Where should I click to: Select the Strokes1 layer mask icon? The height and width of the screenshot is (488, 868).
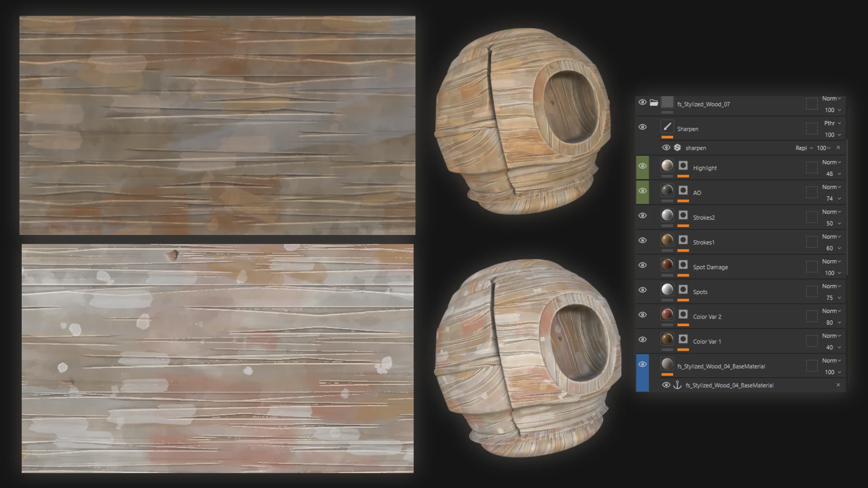(x=683, y=240)
